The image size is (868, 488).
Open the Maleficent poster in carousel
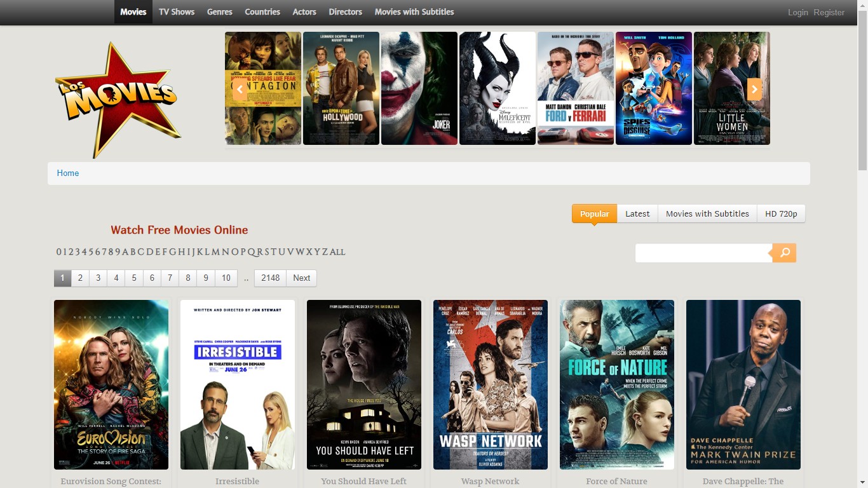tap(498, 88)
